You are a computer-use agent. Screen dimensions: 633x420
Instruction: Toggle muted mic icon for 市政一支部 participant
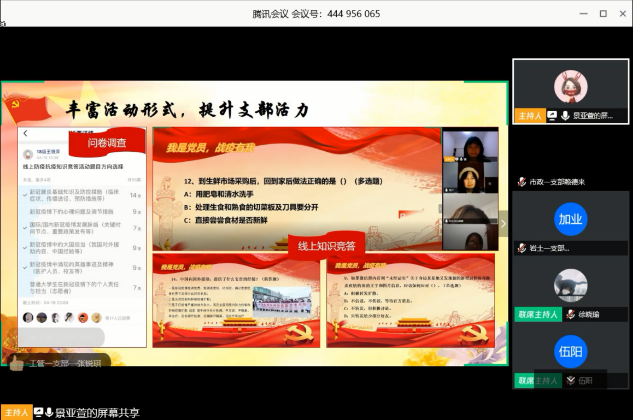pyautogui.click(x=521, y=182)
